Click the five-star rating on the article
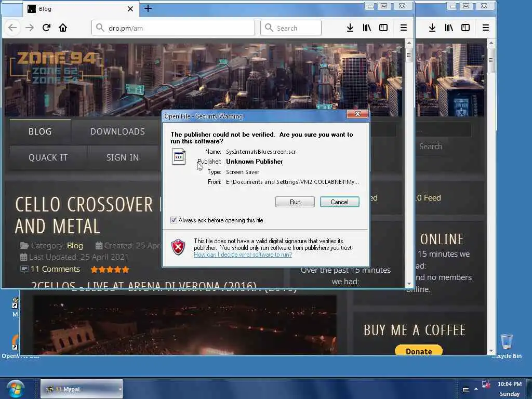532x399 pixels. (110, 270)
